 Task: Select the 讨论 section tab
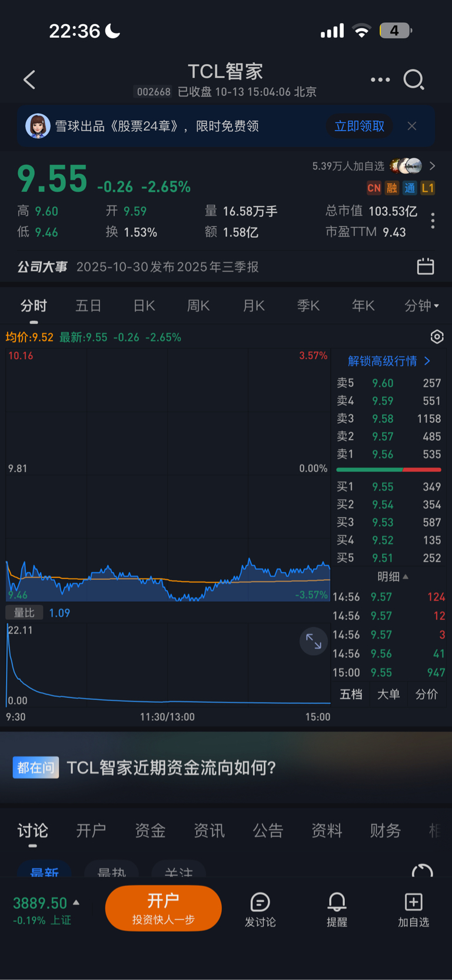coord(32,830)
